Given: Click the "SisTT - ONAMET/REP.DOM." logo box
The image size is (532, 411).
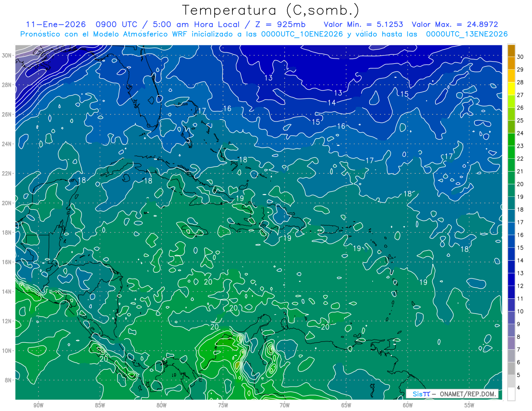Looking at the screenshot, I should [x=452, y=394].
